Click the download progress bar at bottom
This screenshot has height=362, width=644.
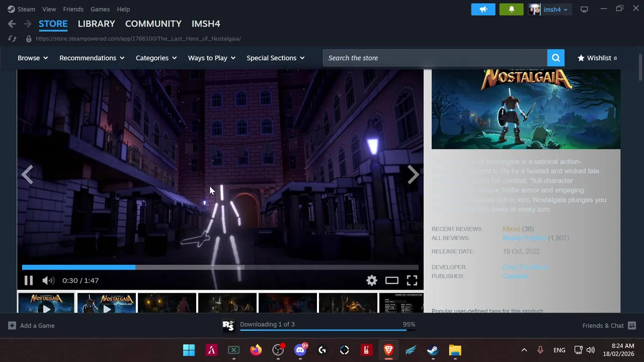328,330
